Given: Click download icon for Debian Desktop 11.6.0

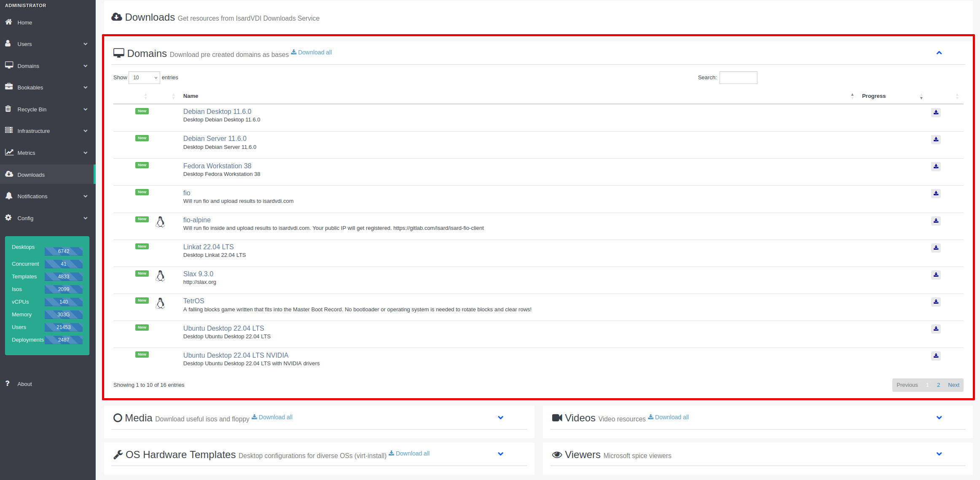Looking at the screenshot, I should 936,112.
